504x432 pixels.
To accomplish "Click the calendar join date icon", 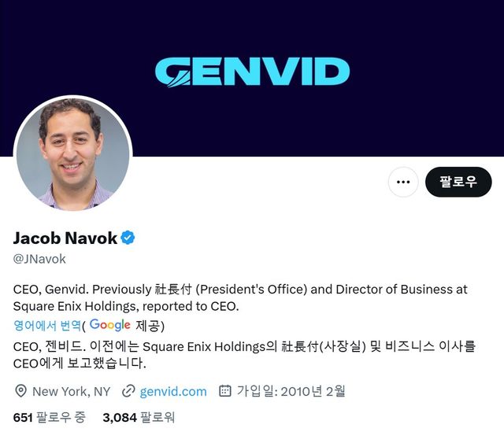I will pyautogui.click(x=225, y=391).
